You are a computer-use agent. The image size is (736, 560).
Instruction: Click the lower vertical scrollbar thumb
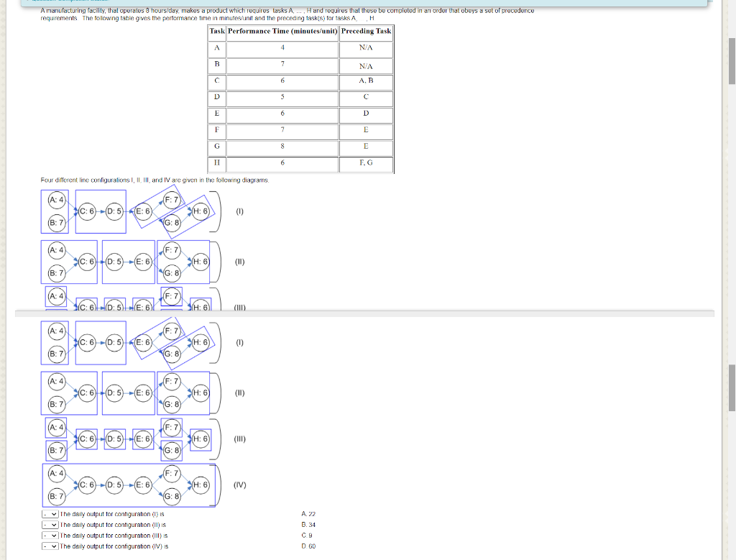(x=732, y=387)
